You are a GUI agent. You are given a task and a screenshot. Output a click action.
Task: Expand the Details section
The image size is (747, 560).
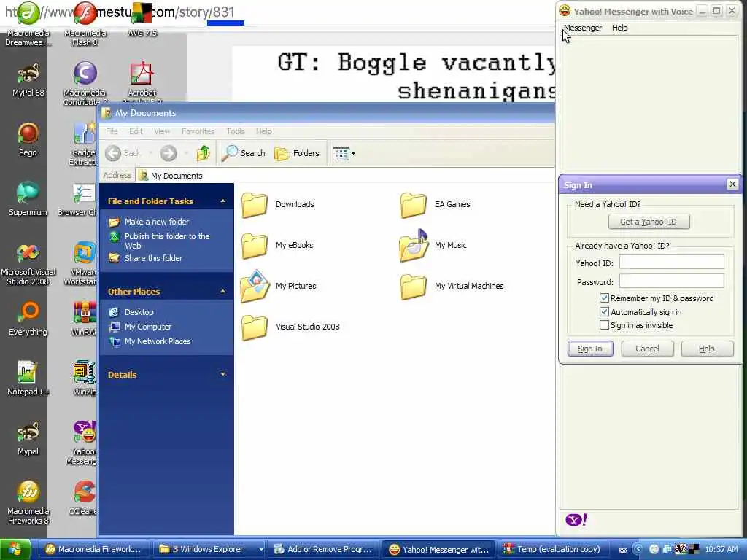point(222,374)
